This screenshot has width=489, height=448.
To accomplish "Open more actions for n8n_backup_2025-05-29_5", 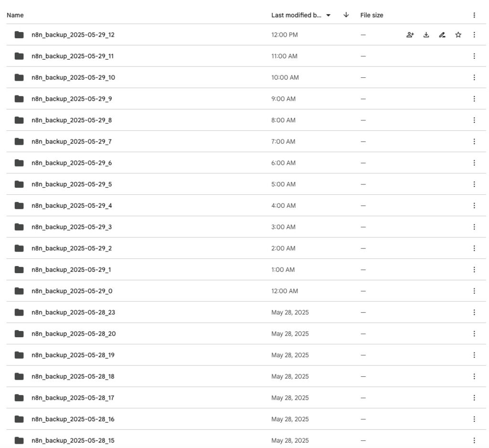I will tap(474, 184).
